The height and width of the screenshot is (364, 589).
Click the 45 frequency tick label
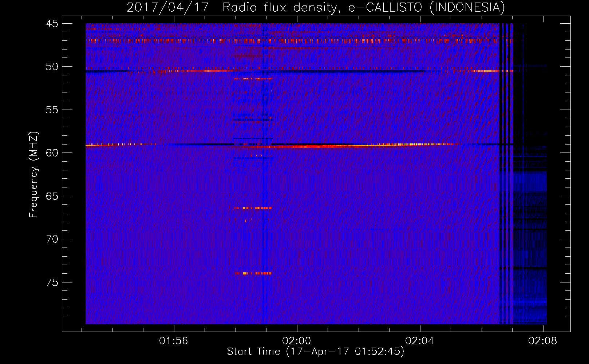[x=52, y=24]
